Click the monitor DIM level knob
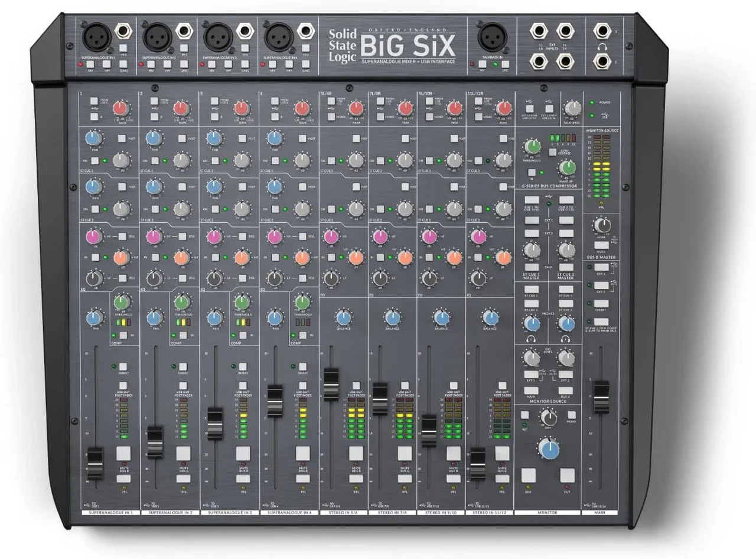 point(549,418)
